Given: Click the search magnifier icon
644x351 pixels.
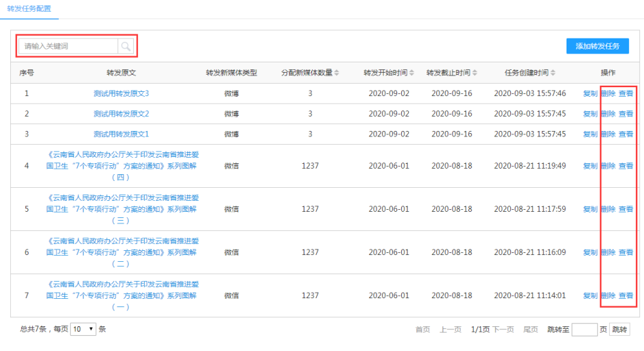Looking at the screenshot, I should point(126,47).
